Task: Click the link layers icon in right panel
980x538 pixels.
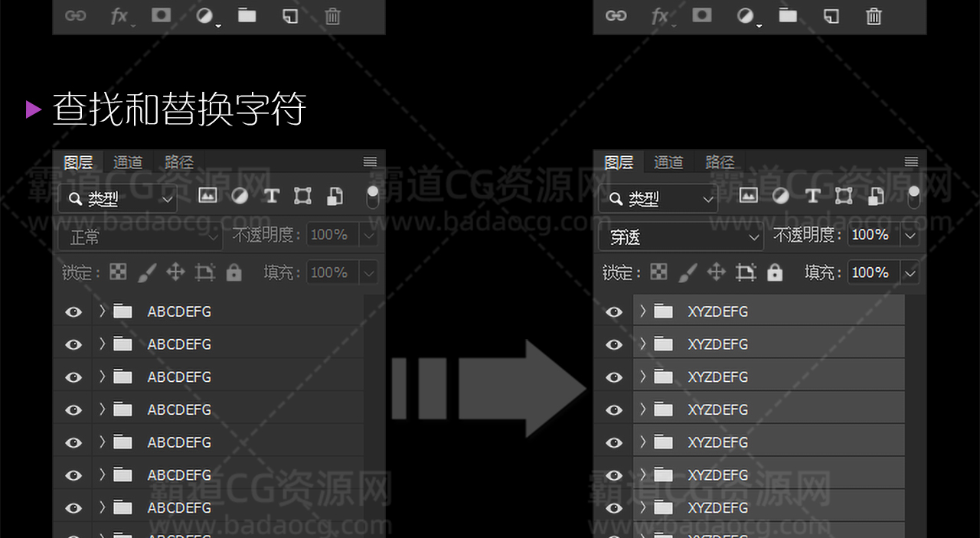Action: pos(616,16)
